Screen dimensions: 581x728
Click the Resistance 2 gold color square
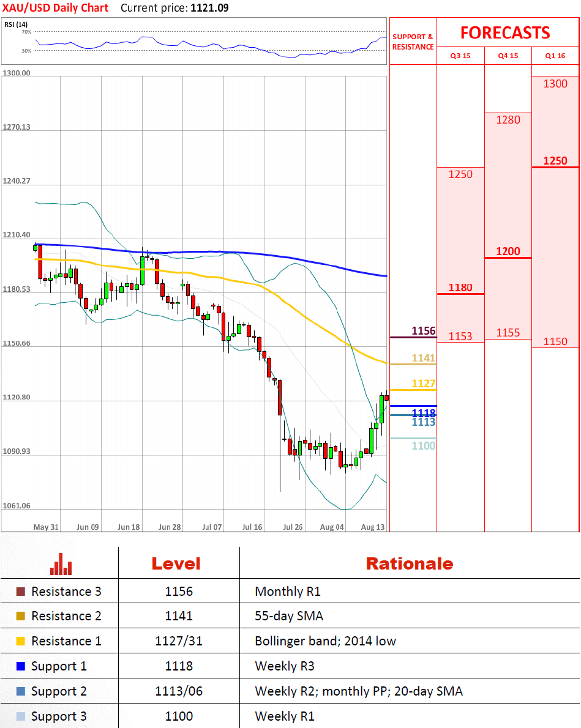(20, 616)
